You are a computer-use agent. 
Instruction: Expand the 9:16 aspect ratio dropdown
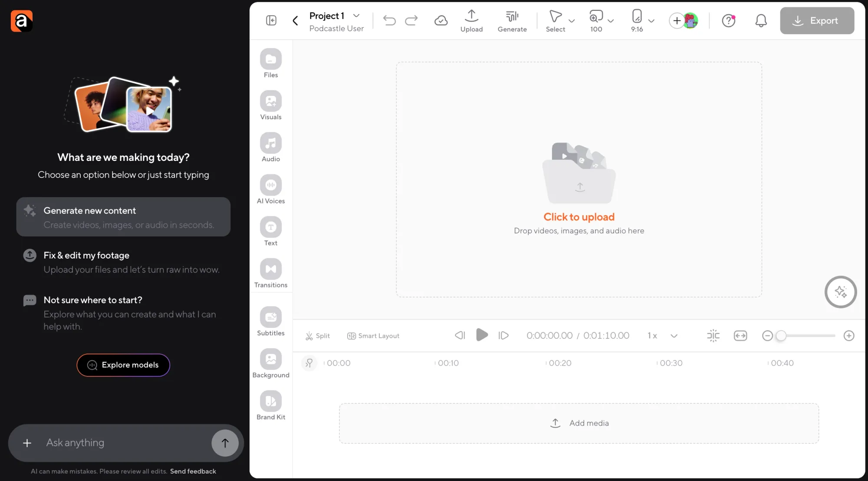pos(651,20)
